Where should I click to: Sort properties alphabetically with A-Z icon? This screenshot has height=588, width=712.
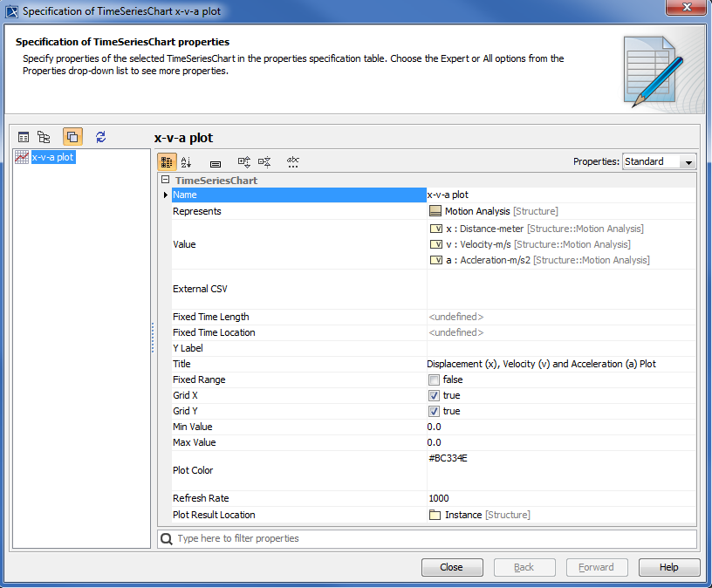[186, 162]
